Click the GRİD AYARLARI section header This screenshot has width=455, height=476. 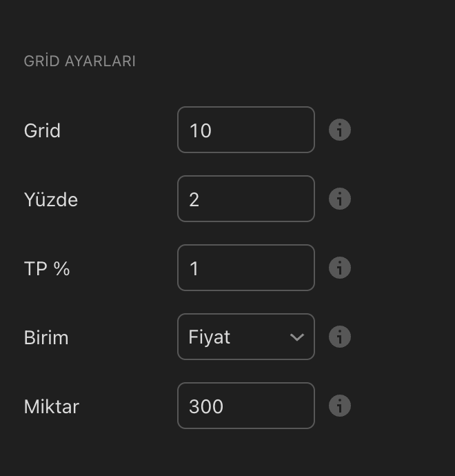click(x=79, y=61)
